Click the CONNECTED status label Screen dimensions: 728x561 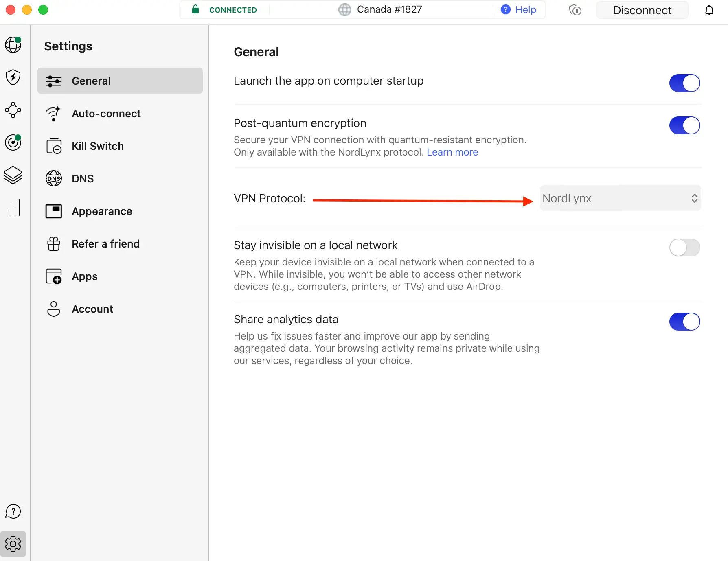[233, 10]
